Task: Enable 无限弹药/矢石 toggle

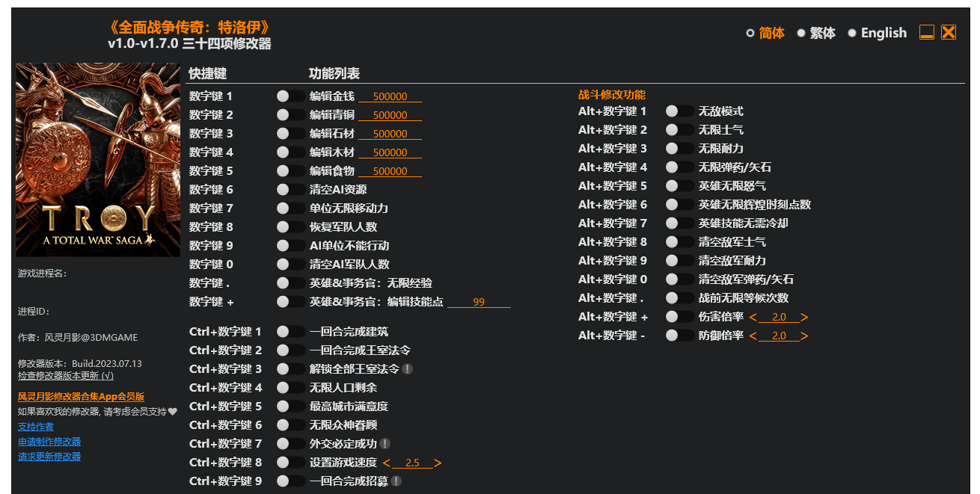Action: (679, 167)
